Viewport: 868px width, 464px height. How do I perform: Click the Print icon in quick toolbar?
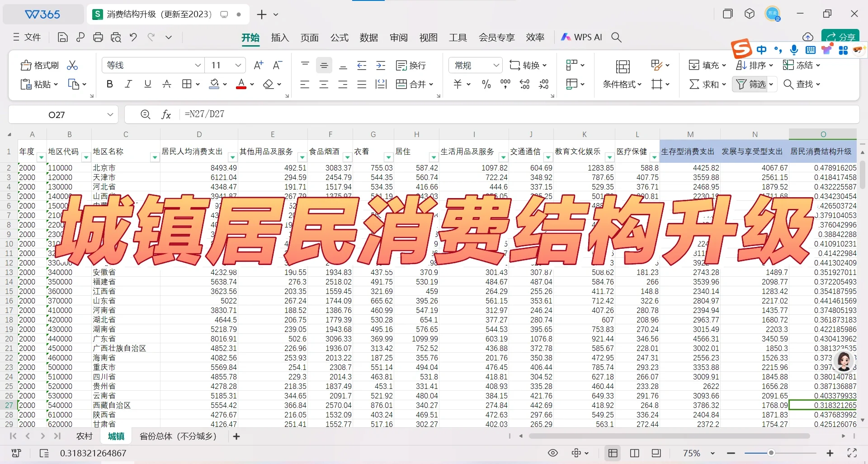(98, 38)
